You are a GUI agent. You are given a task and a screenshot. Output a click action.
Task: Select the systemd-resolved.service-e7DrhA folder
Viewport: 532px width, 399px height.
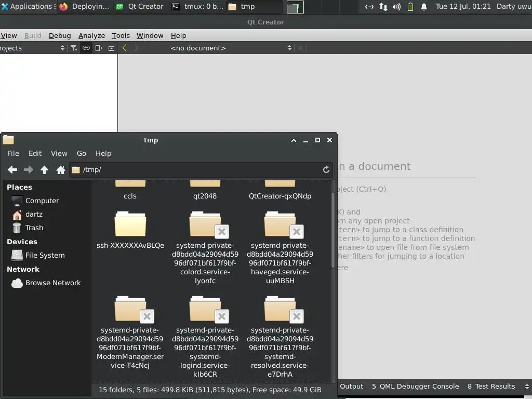(x=280, y=337)
